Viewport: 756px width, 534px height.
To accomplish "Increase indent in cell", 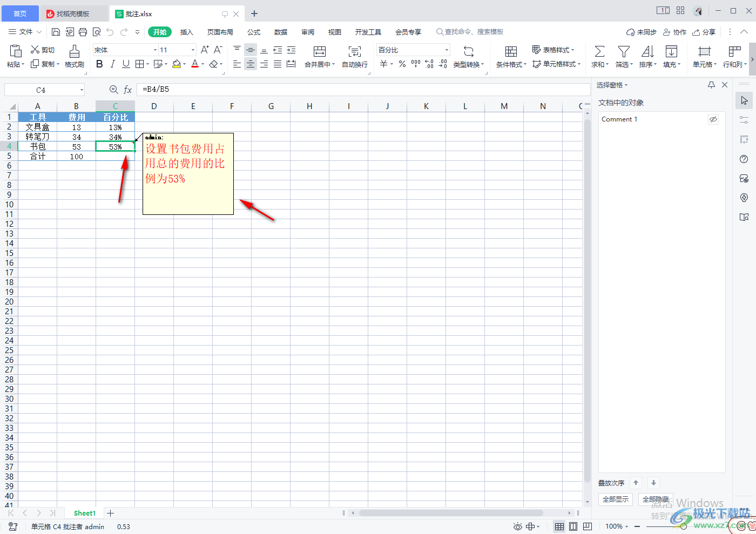I will point(291,50).
